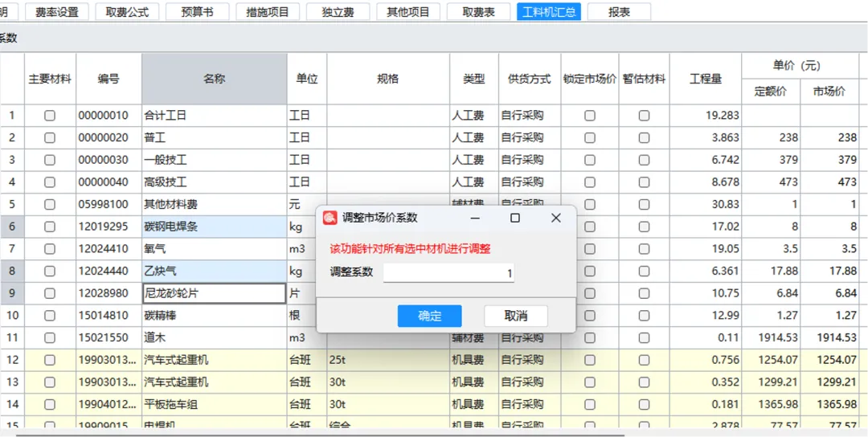Click the 25t specification cell

[x=388, y=360]
